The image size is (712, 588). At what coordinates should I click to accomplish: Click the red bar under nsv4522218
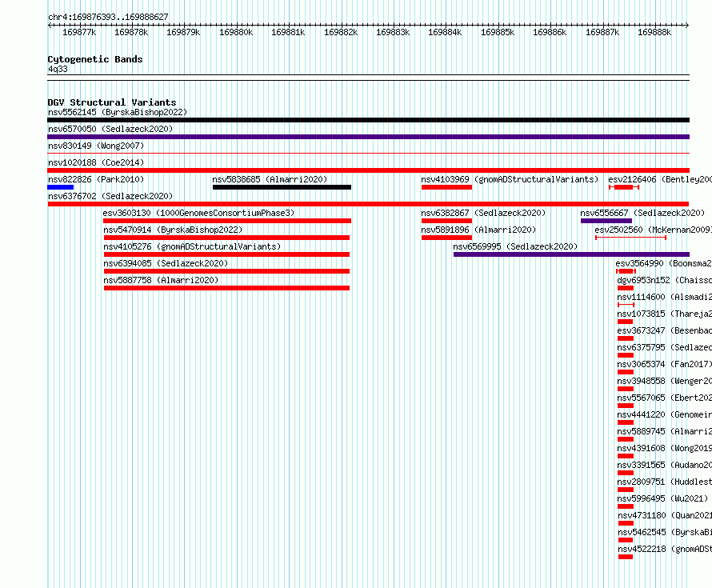626,557
